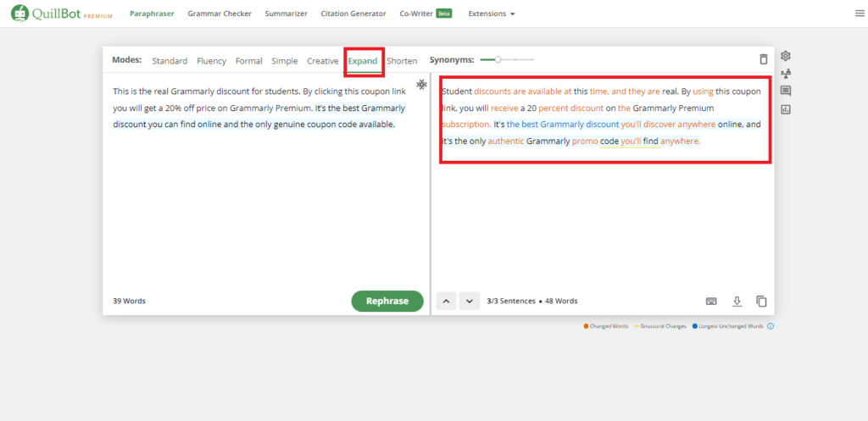Click the Synonyms slider track end
The width and height of the screenshot is (868, 421).
pyautogui.click(x=532, y=60)
